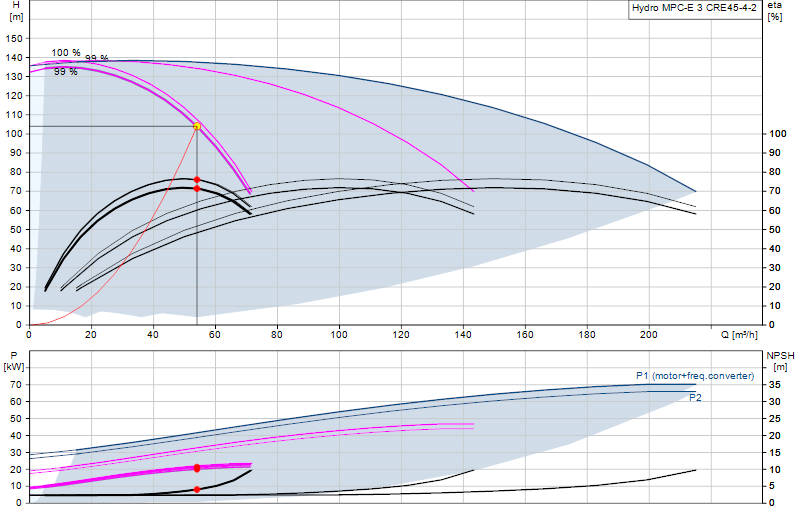Click the 100 value on eta axis
This screenshot has width=800, height=520.
(778, 134)
